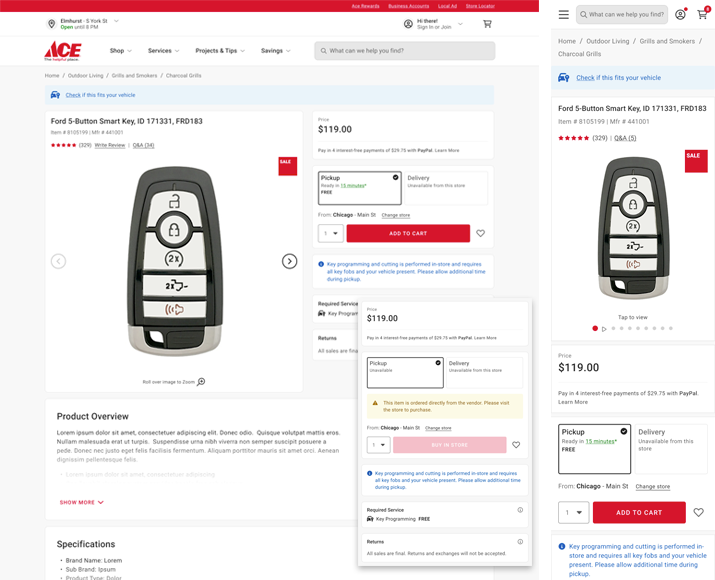The width and height of the screenshot is (715, 580).
Task: Click the warning triangle icon in overlay vendor notice
Action: 375,403
